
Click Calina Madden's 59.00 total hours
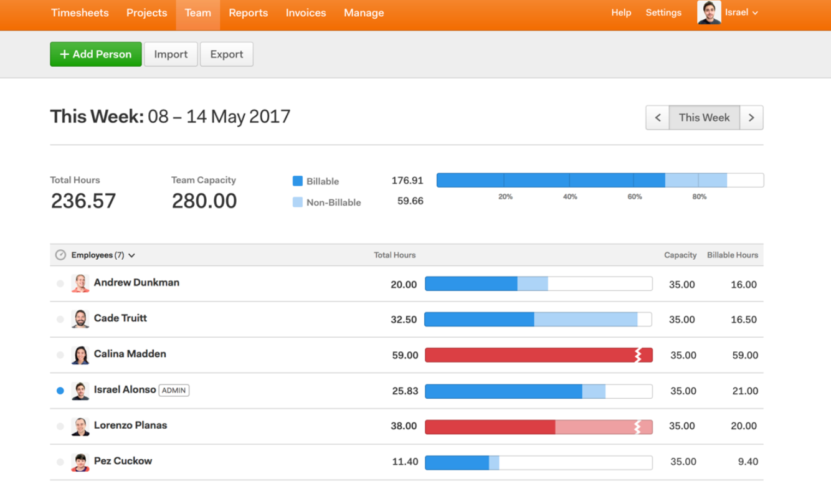pos(405,355)
